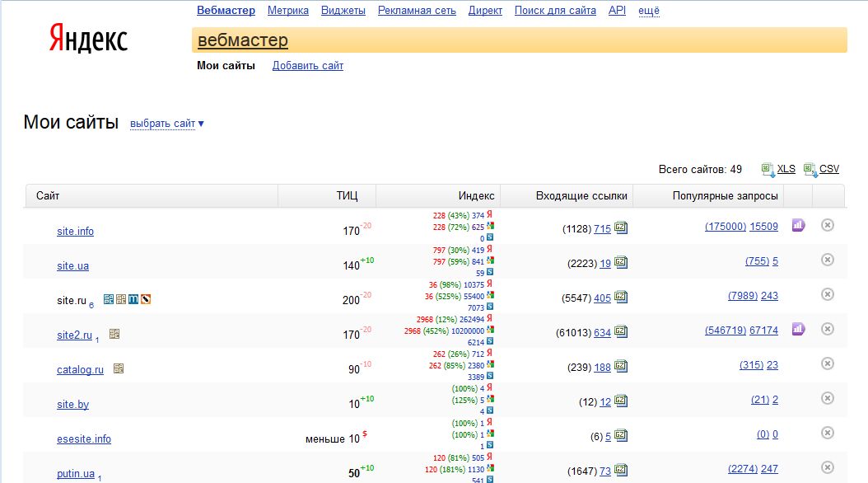Click popular queries link (7989)
The height and width of the screenshot is (483, 868).
[x=742, y=296]
